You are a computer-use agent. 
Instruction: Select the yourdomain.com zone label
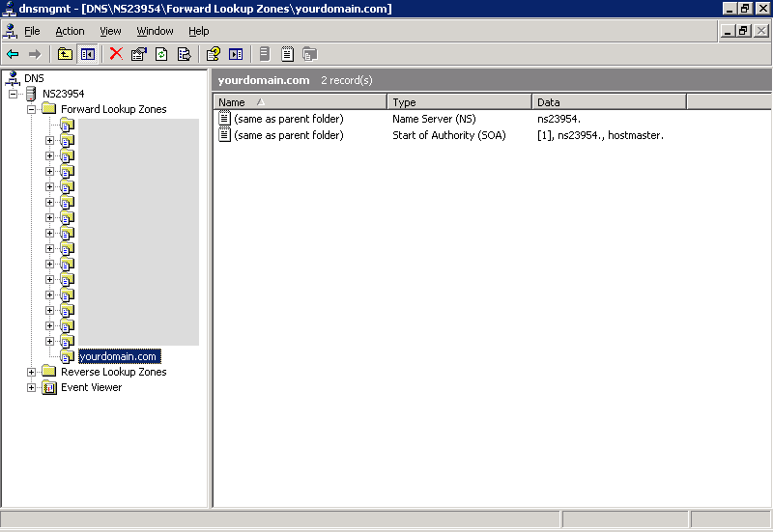point(118,356)
